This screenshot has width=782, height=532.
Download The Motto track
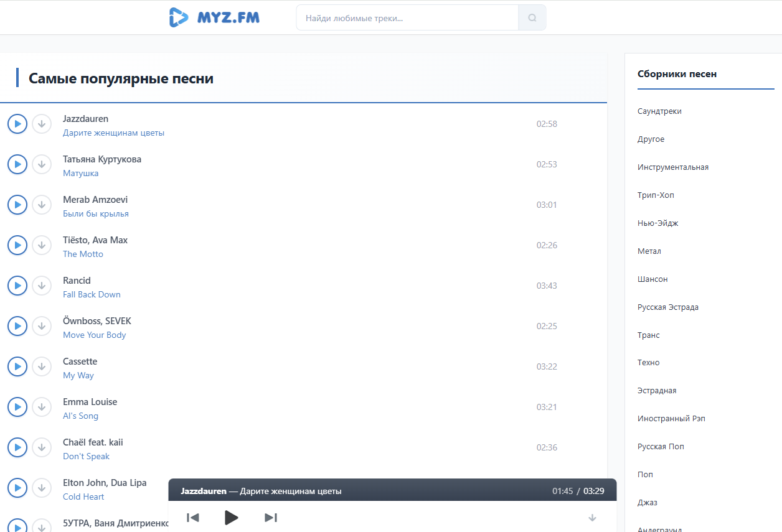click(x=42, y=245)
